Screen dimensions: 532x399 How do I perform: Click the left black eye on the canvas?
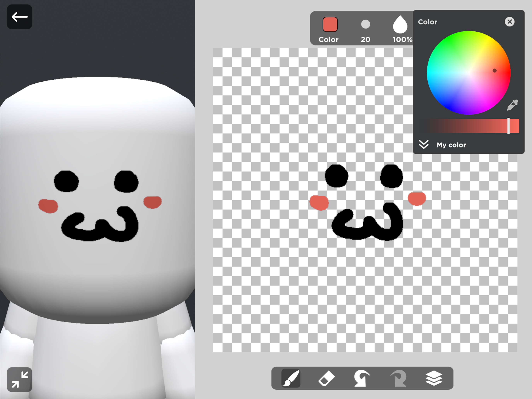coord(337,176)
